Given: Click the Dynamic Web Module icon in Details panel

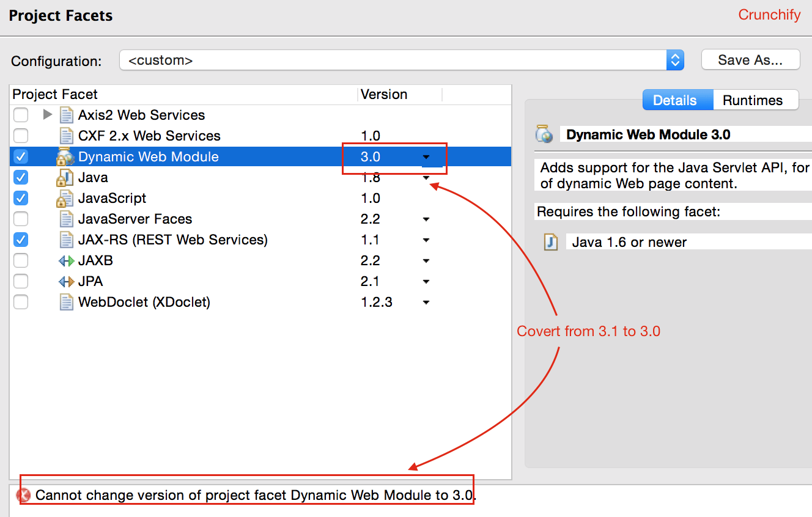Looking at the screenshot, I should coord(544,134).
